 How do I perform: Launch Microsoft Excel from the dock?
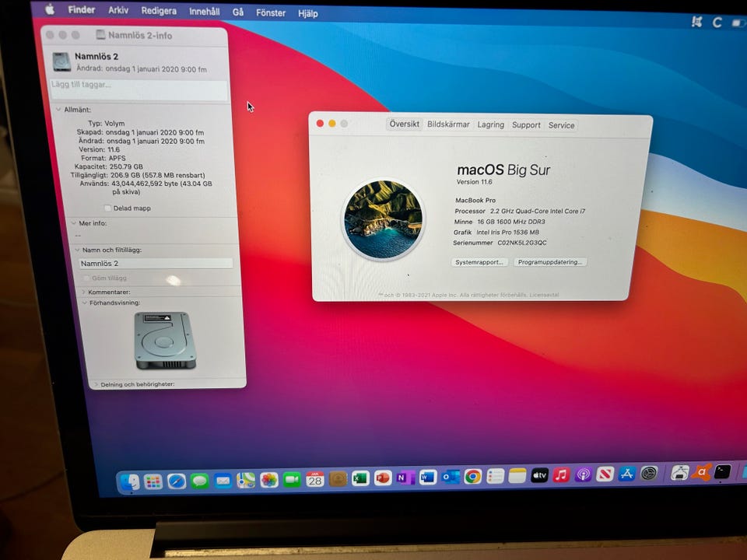click(x=360, y=478)
